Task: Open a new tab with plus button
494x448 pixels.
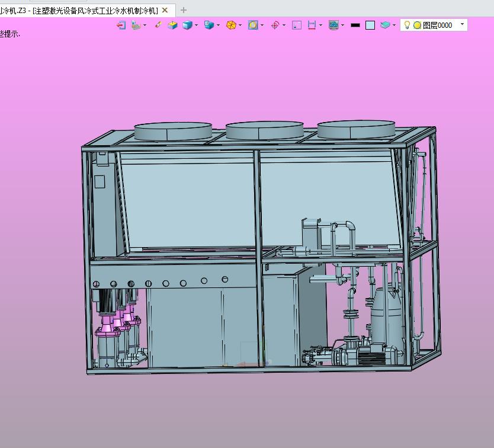Action: (x=184, y=11)
